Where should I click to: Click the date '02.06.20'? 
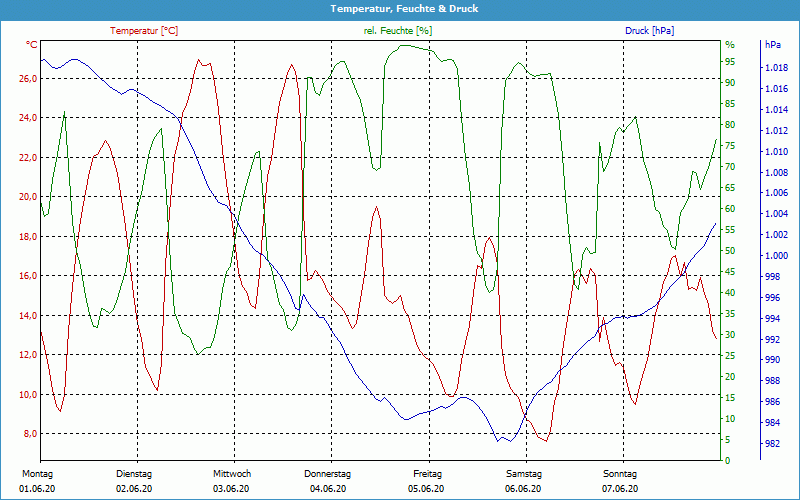(x=134, y=489)
